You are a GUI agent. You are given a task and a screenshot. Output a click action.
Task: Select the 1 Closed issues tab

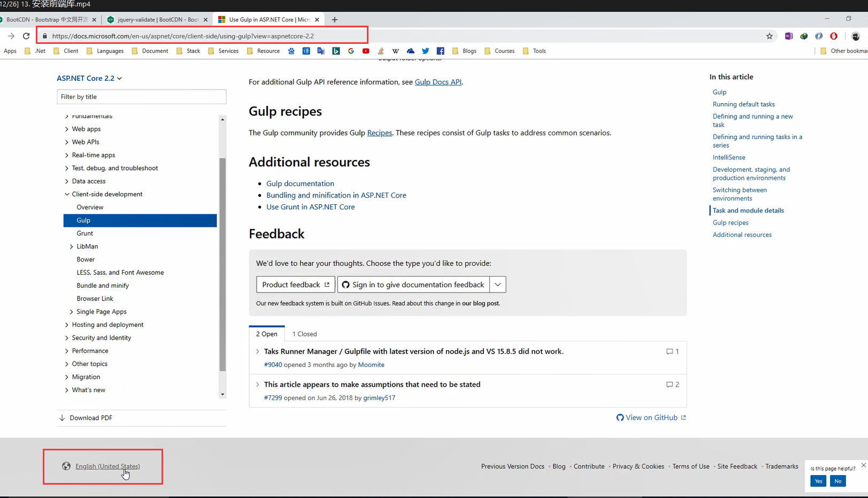pos(304,334)
